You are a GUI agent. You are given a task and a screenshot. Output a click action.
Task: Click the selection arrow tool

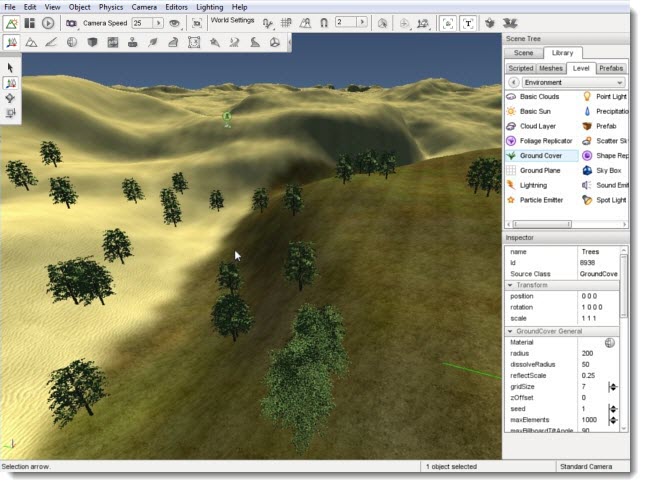click(10, 68)
